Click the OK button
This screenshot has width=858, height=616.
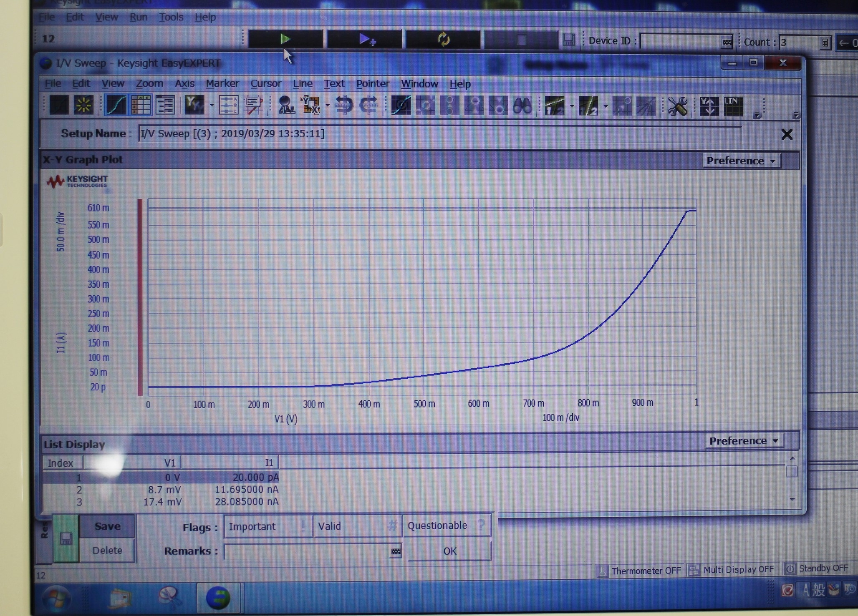pos(449,551)
